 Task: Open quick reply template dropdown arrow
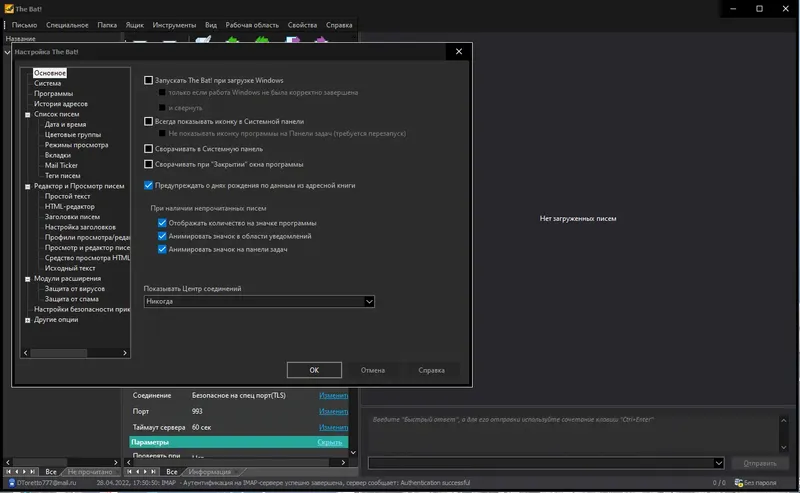click(718, 463)
